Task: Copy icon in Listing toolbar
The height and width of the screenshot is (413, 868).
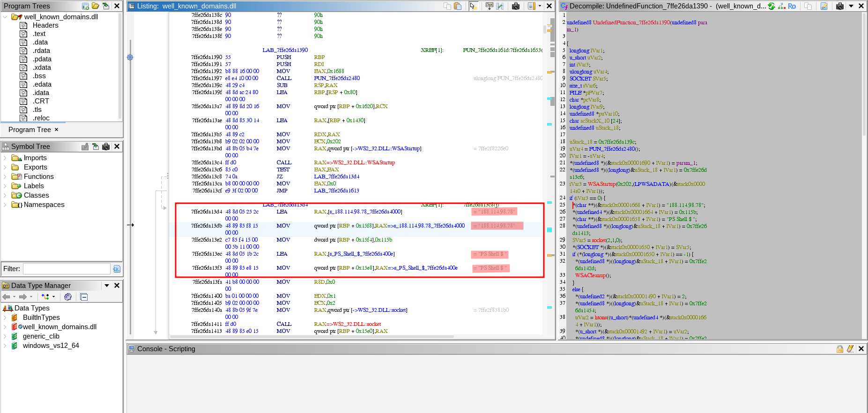Action: 447,6
